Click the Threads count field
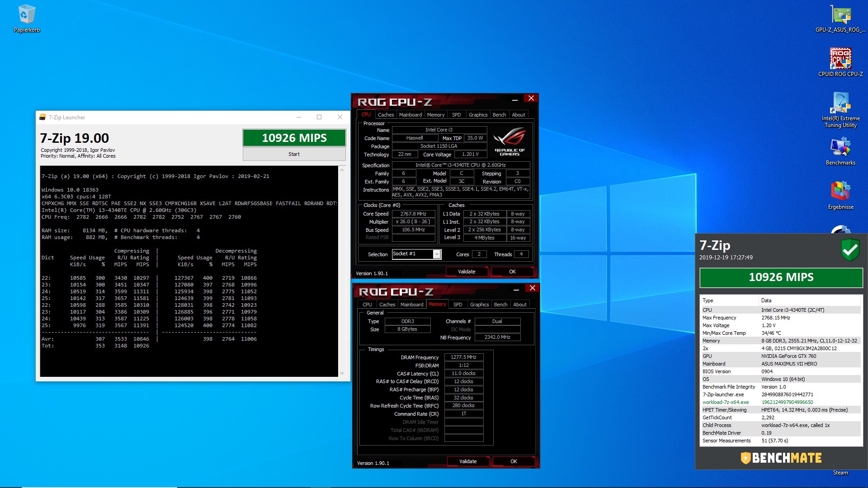Image resolution: width=868 pixels, height=488 pixels. [x=521, y=254]
